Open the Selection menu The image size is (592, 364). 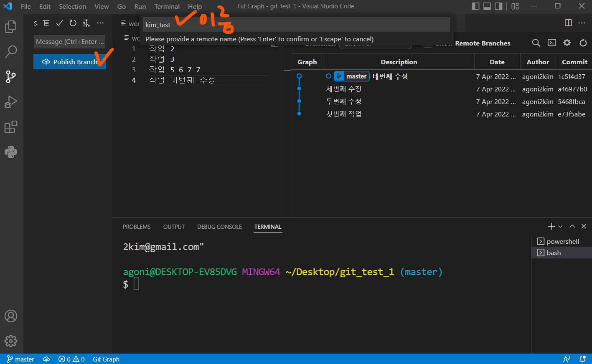(x=72, y=6)
